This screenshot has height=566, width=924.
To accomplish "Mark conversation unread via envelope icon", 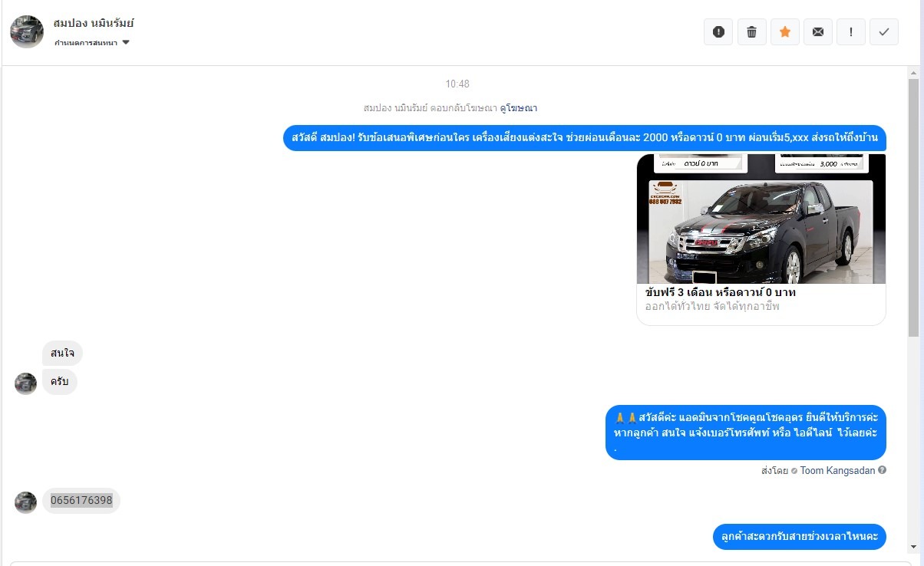I will point(818,32).
